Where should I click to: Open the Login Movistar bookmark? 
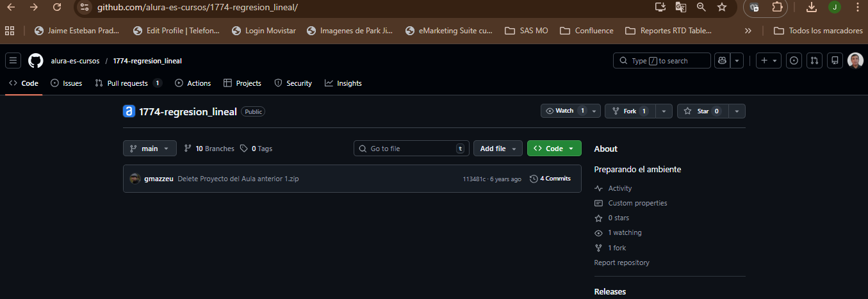(x=263, y=30)
